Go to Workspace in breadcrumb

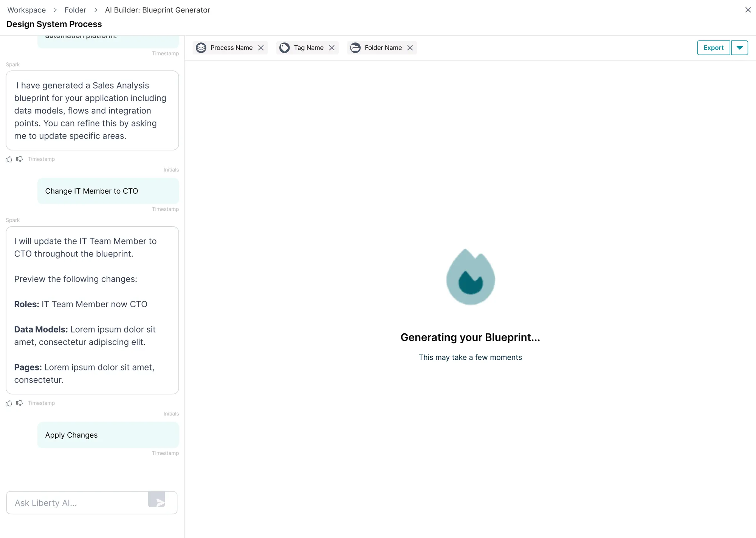tap(26, 10)
